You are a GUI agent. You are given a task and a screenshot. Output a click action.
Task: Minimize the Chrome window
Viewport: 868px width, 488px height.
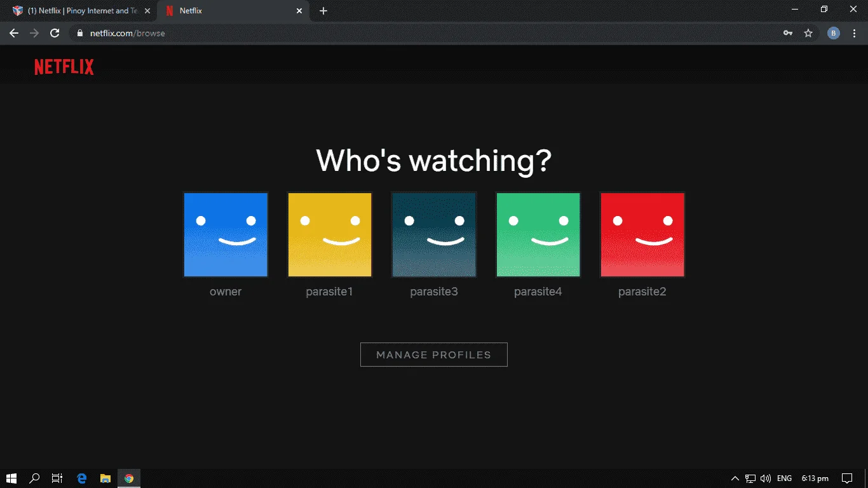[795, 10]
